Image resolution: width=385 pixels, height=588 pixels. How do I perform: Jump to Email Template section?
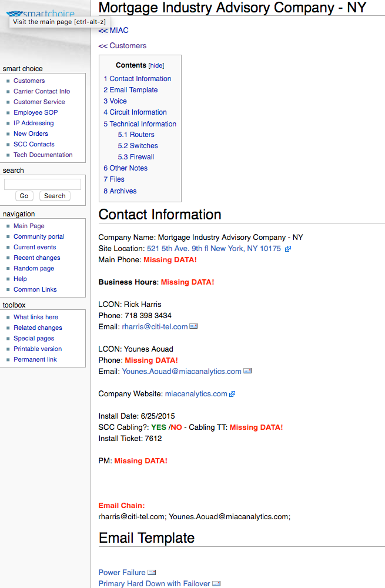coord(130,90)
